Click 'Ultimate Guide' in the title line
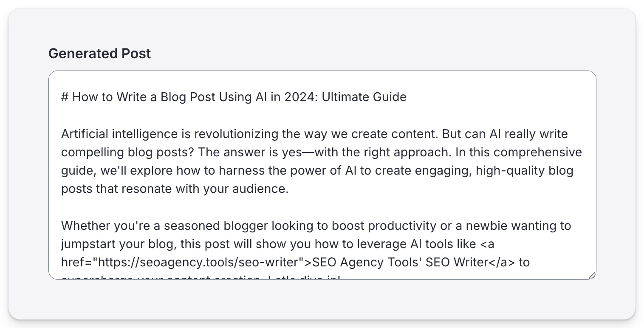This screenshot has height=328, width=644. pyautogui.click(x=364, y=97)
